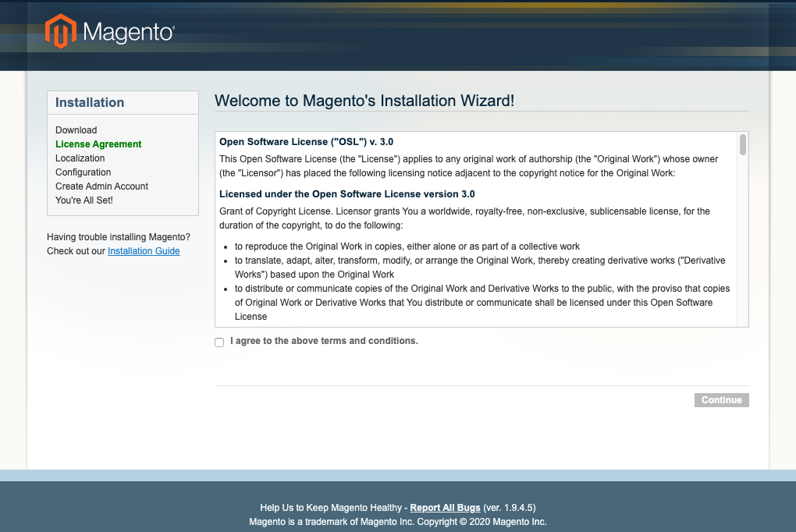796x532 pixels.
Task: Click the 'Grant of Copyright License' paragraph
Action: click(464, 218)
